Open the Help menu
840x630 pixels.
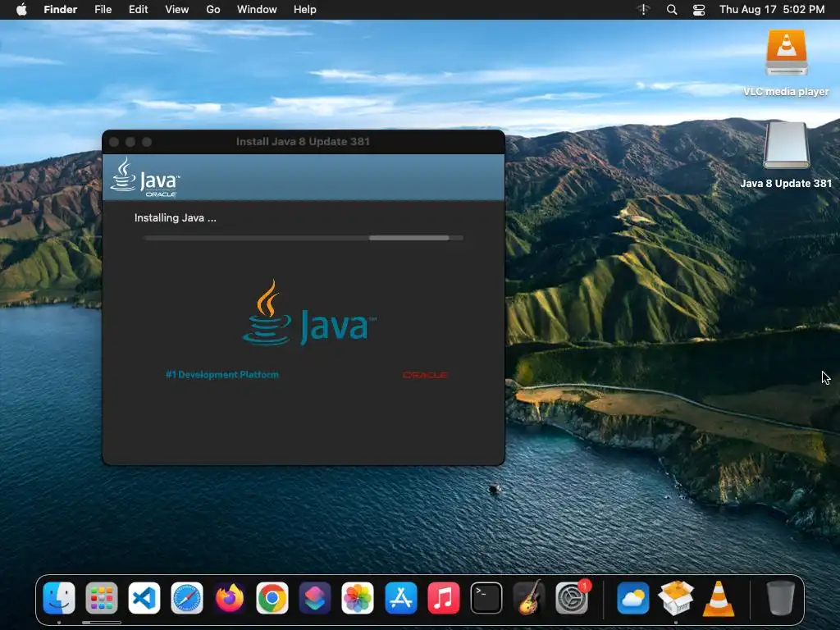(305, 10)
